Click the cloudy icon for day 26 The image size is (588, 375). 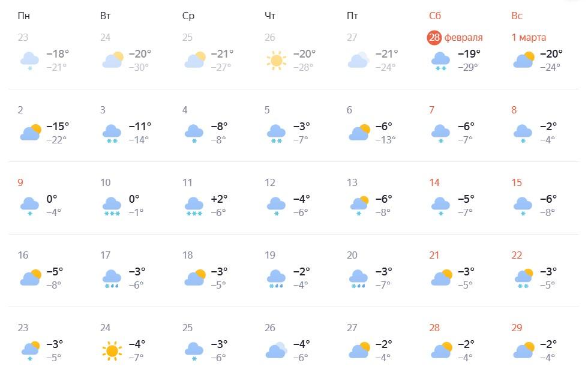(x=276, y=350)
